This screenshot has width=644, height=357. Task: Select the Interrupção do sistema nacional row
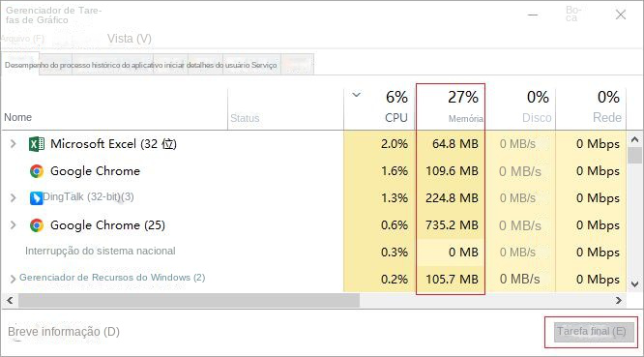[314, 252]
